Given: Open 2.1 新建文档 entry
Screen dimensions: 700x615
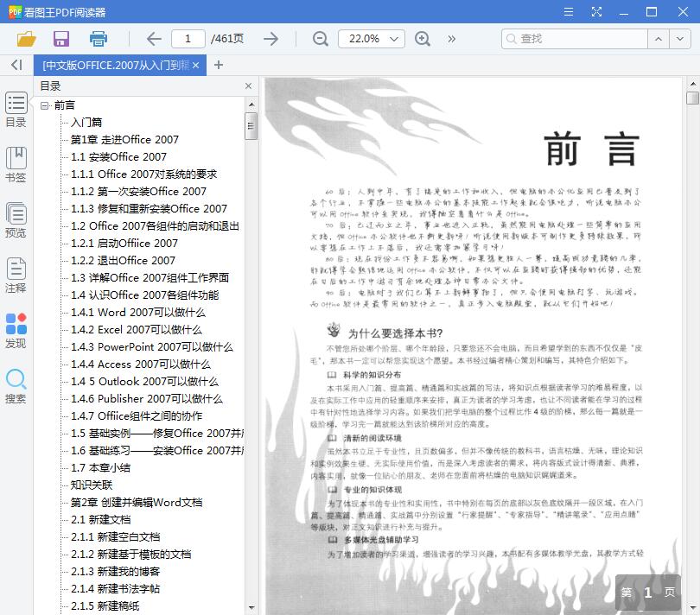Looking at the screenshot, I should point(100,520).
